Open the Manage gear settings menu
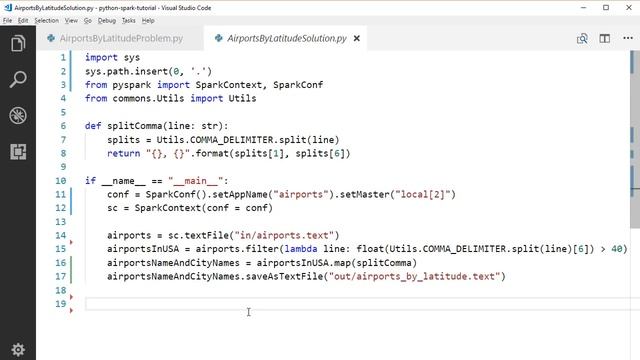The image size is (640, 360). pyautogui.click(x=18, y=349)
